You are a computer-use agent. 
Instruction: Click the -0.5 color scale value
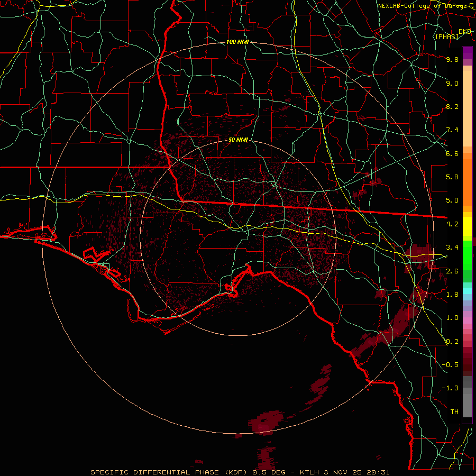pyautogui.click(x=450, y=365)
